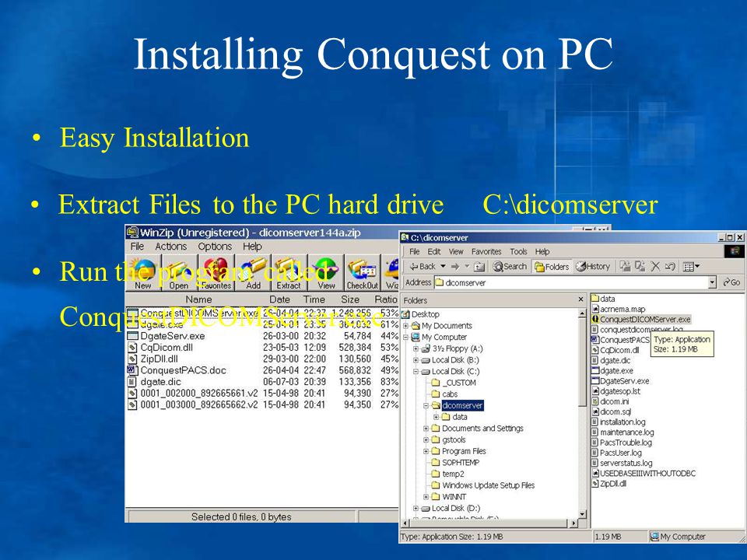Click the Delete X icon in Explorer toolbar
Screen dimensions: 747x560
click(655, 267)
